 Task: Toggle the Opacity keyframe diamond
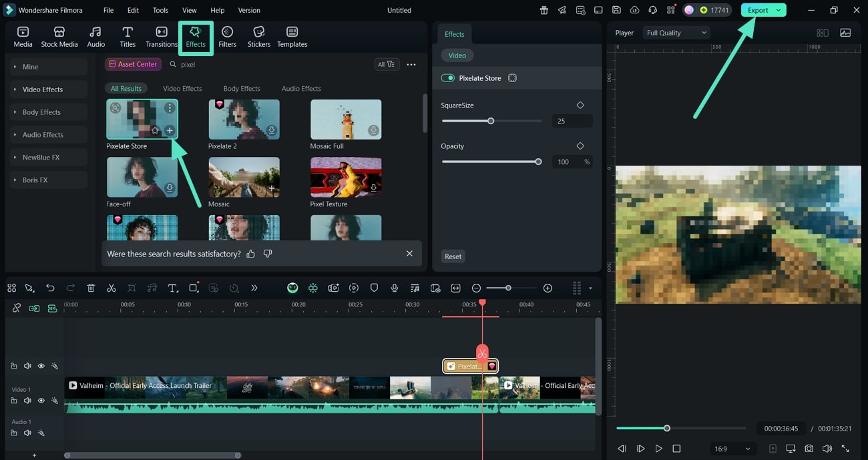(580, 146)
